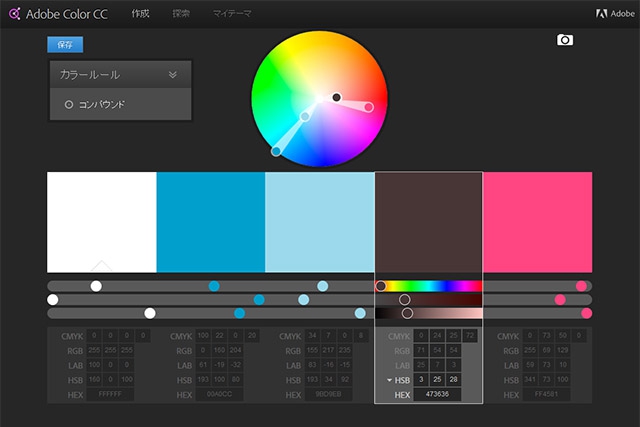The image size is (640, 427).
Task: Click the blue swatch RGB field 204
Action: pyautogui.click(x=236, y=350)
